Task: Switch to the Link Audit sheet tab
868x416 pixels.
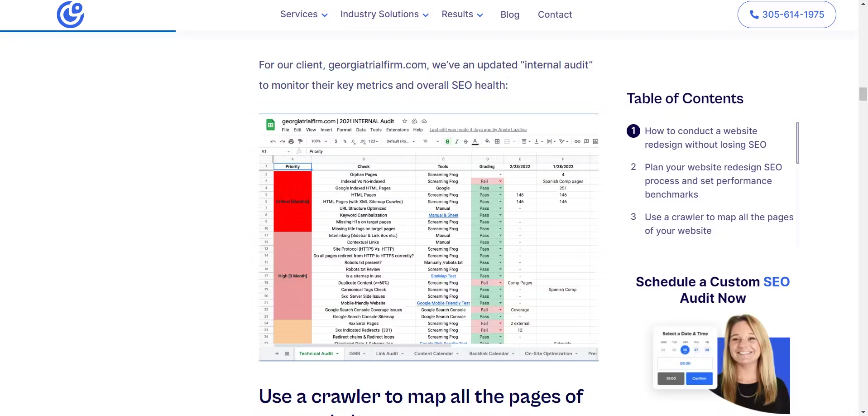Action: coord(389,353)
